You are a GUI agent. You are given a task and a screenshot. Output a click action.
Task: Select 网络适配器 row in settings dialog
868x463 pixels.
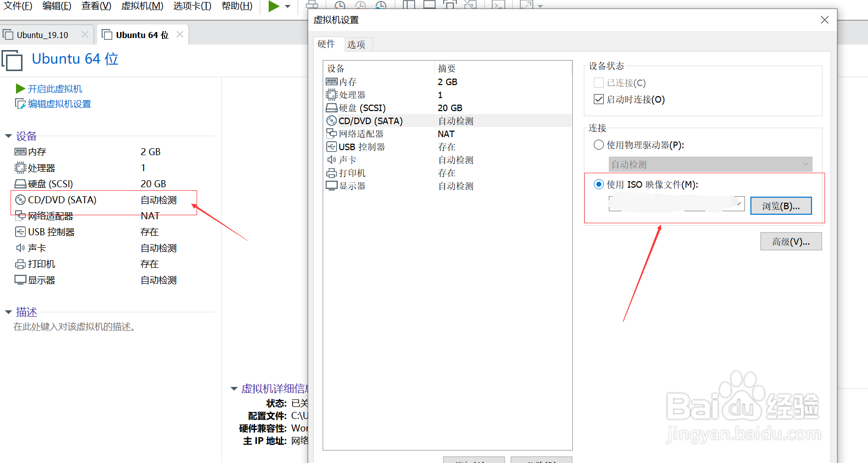point(448,134)
